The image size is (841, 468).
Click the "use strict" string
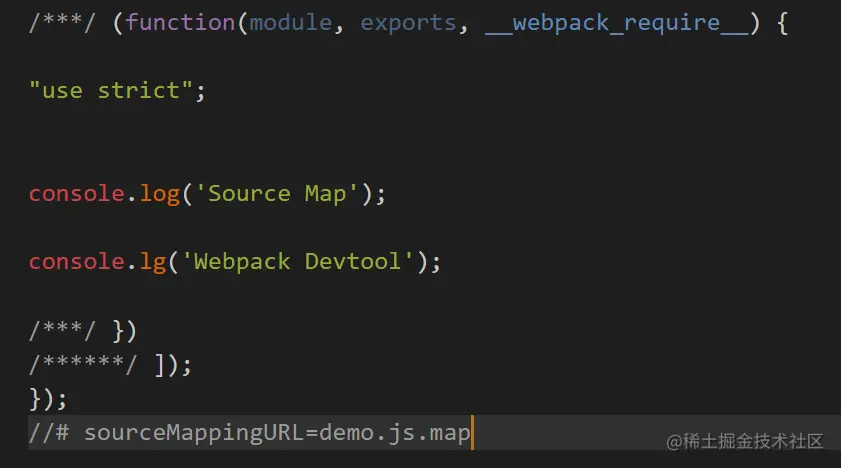[111, 90]
